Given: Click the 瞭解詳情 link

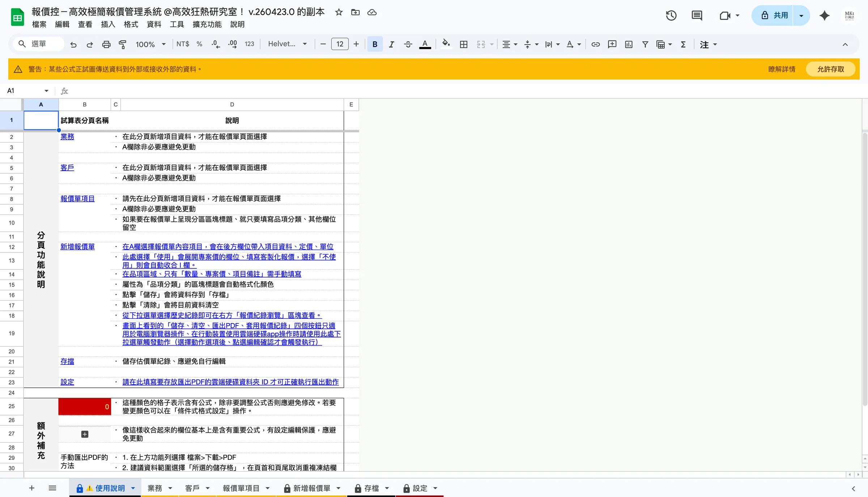Looking at the screenshot, I should pyautogui.click(x=782, y=69).
